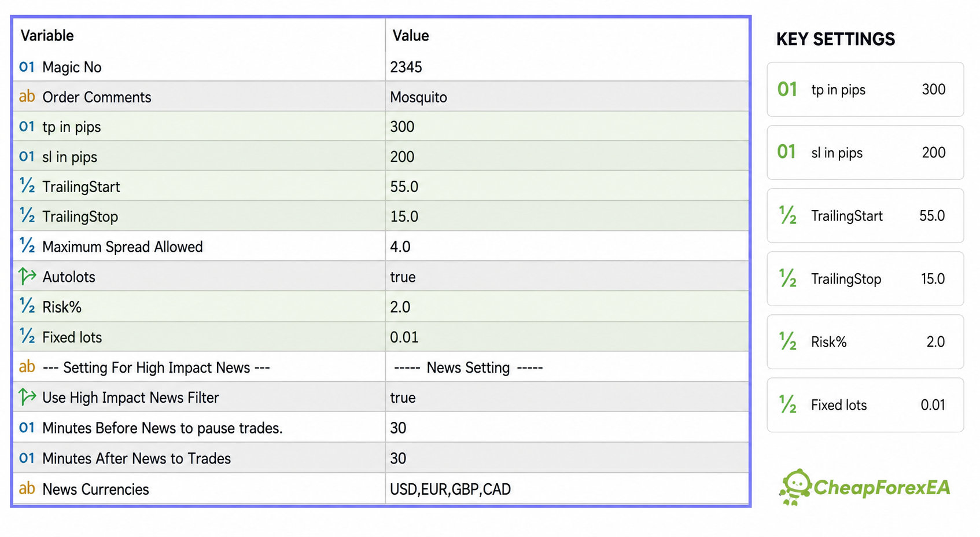Select the Mosquito order comment value
Viewport: 980px width, 537px height.
[x=418, y=97]
